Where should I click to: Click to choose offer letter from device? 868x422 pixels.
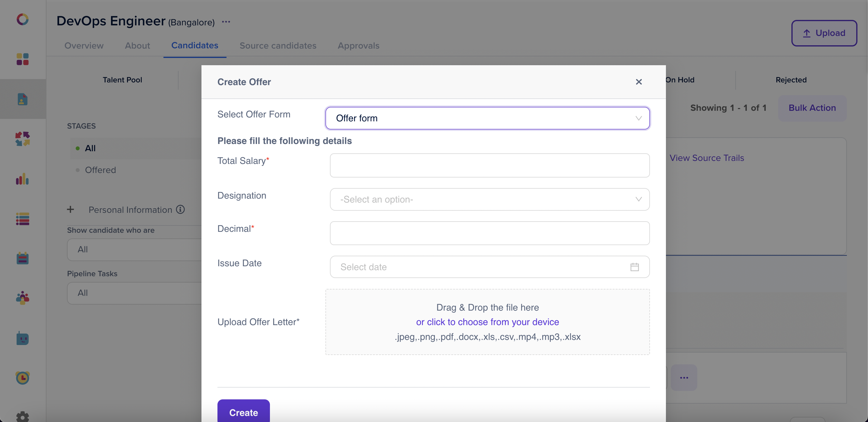tap(487, 322)
